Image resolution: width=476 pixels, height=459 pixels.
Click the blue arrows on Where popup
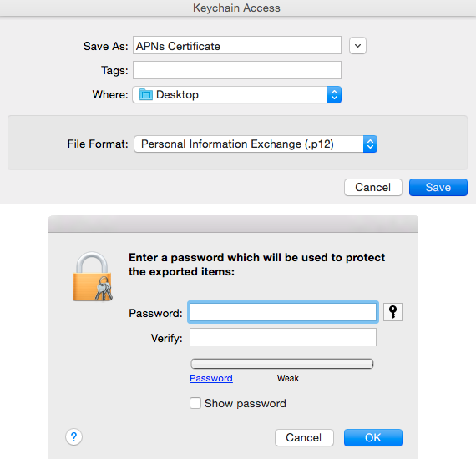click(x=334, y=94)
